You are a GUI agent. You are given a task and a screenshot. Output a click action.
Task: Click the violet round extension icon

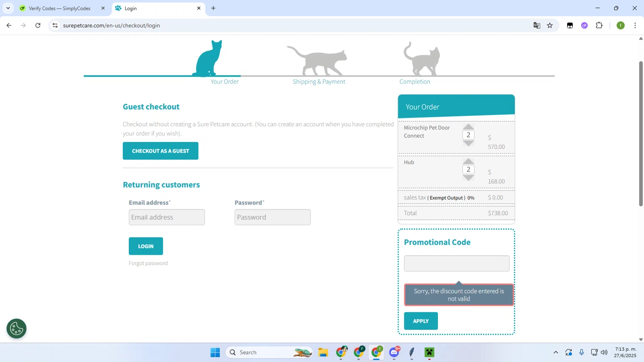584,25
